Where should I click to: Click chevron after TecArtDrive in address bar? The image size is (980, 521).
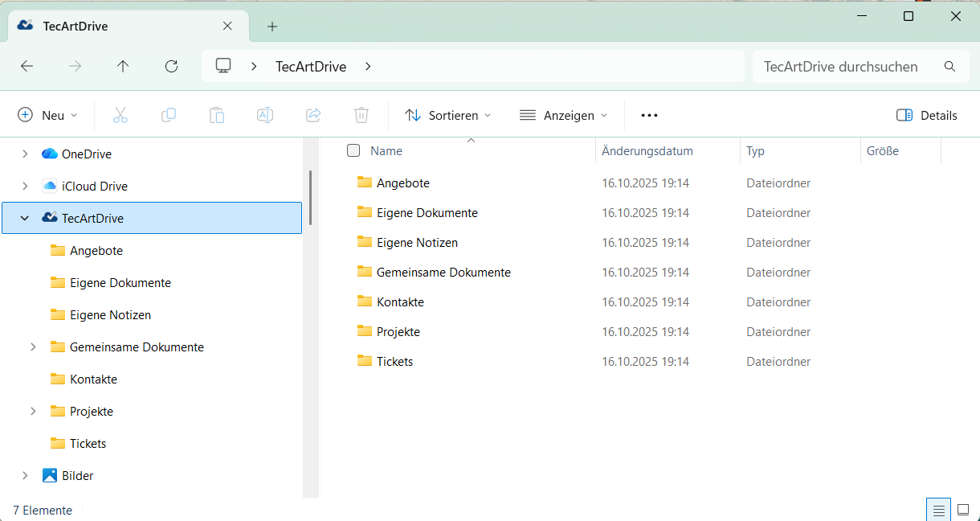coord(368,67)
